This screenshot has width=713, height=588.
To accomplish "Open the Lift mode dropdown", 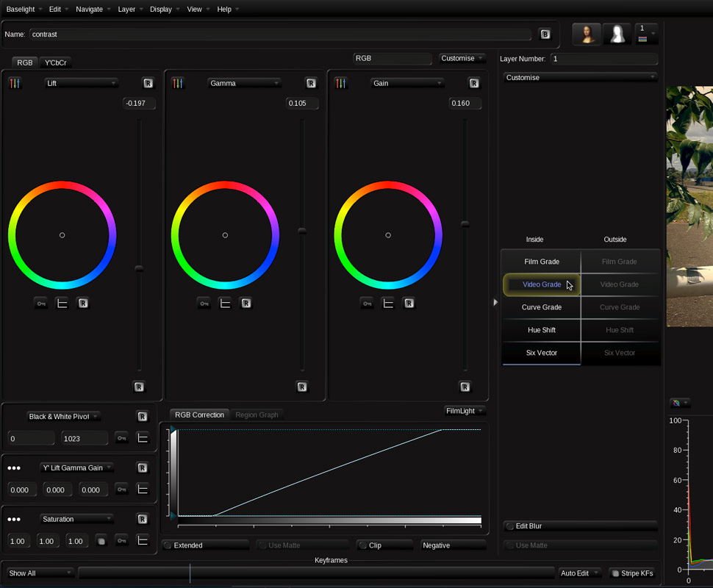I will click(81, 84).
